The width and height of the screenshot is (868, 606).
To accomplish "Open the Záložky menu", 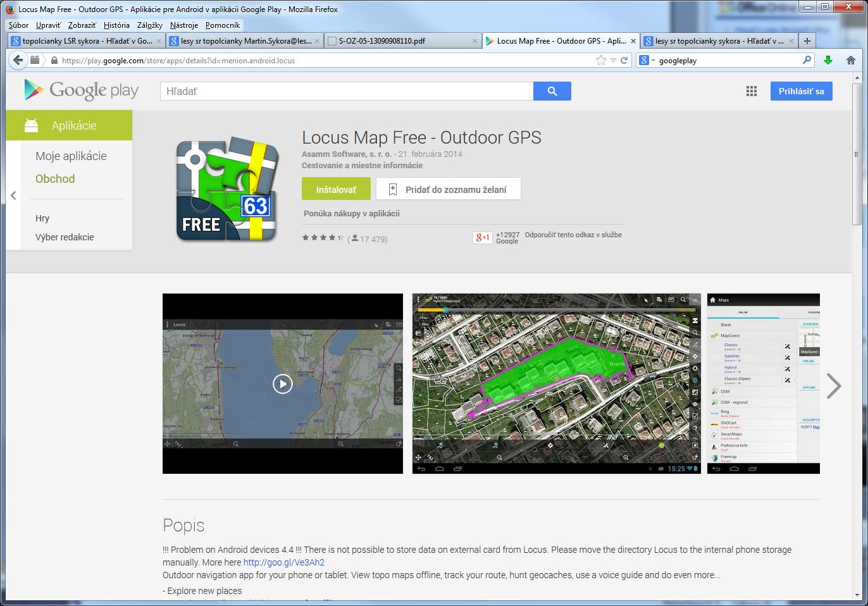I will tap(150, 25).
